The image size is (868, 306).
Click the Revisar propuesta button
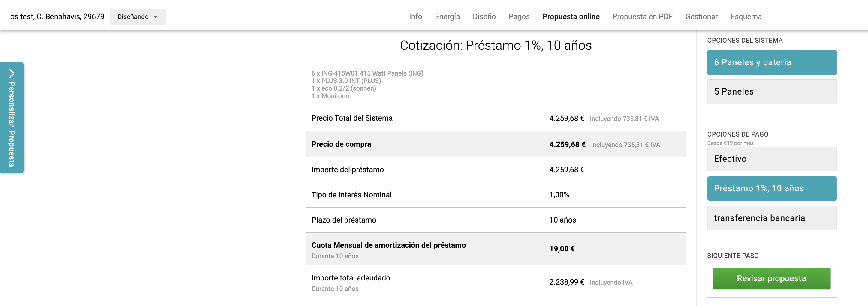[771, 278]
